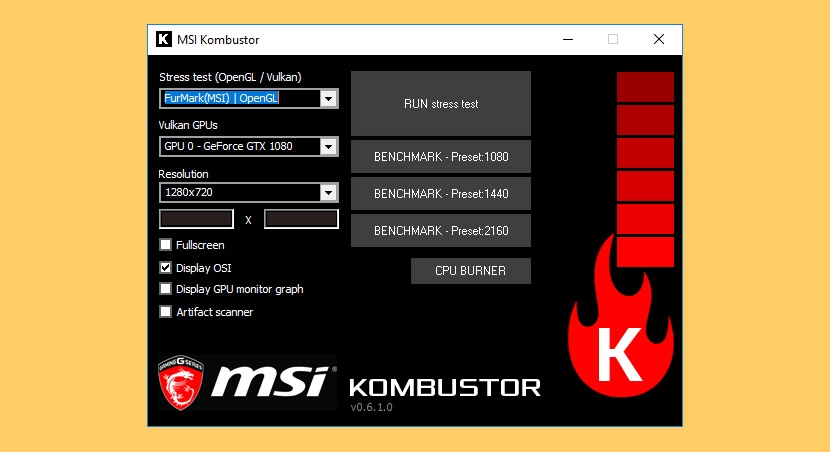Click the MSI dragon shield logo
Image resolution: width=830 pixels, height=452 pixels.
(x=181, y=382)
